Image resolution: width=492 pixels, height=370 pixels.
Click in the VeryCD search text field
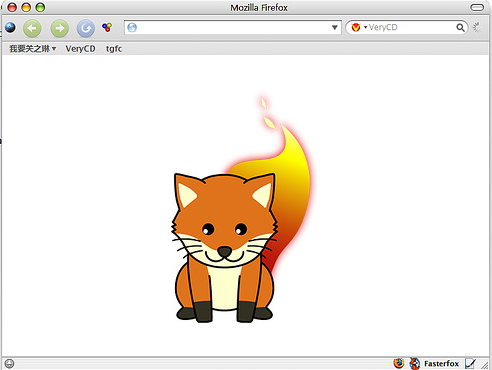coord(411,27)
